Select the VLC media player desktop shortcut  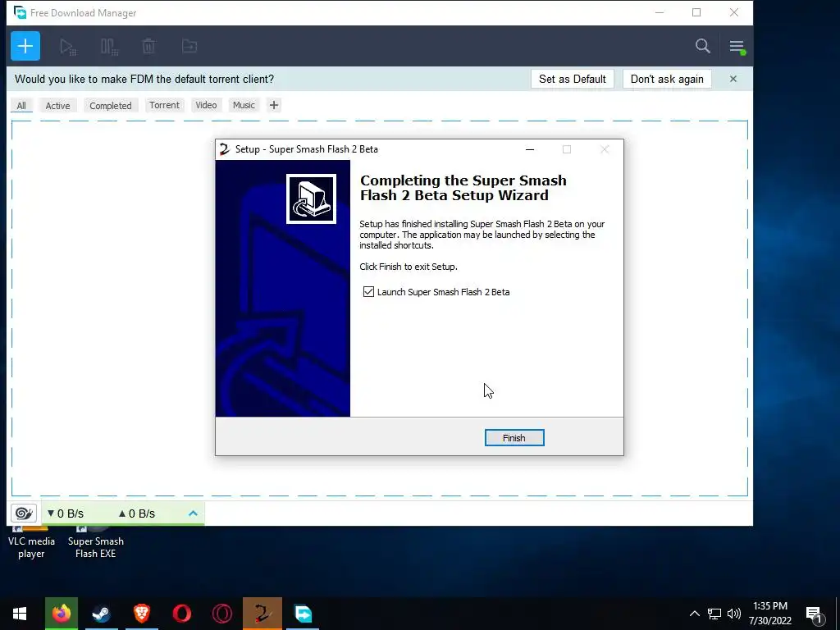(x=31, y=543)
